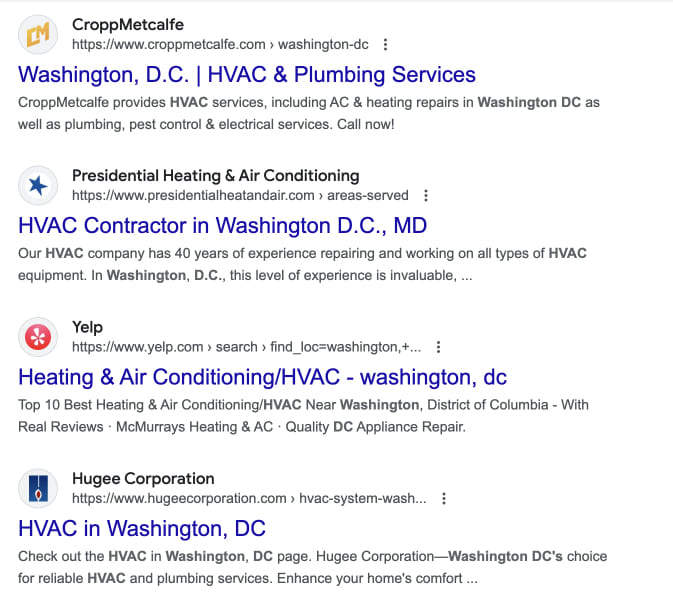
Task: Click the Yelp red burst favicon
Action: pos(38,337)
